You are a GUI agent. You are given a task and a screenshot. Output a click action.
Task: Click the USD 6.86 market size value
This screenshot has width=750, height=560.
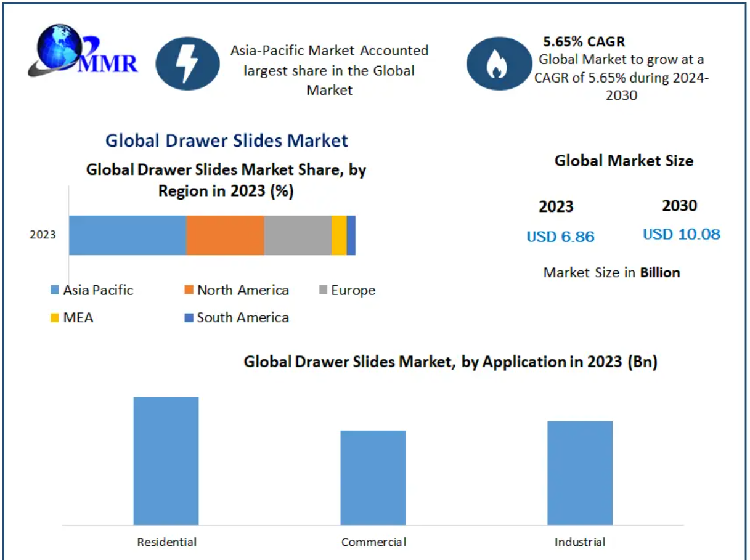coord(560,237)
